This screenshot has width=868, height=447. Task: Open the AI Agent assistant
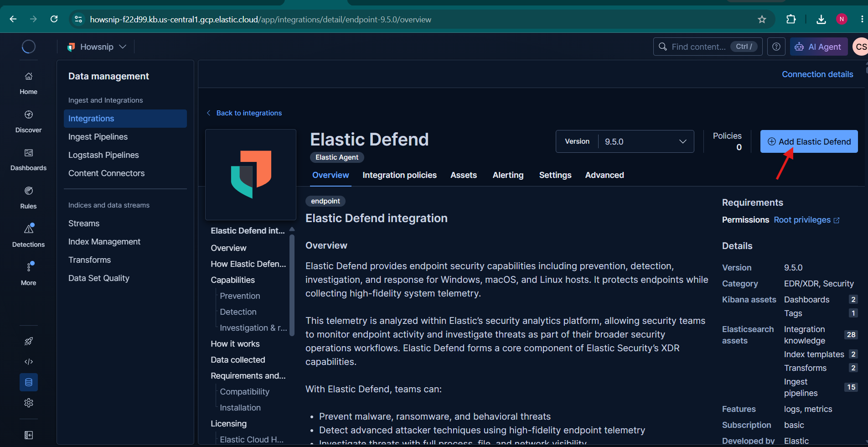(818, 47)
